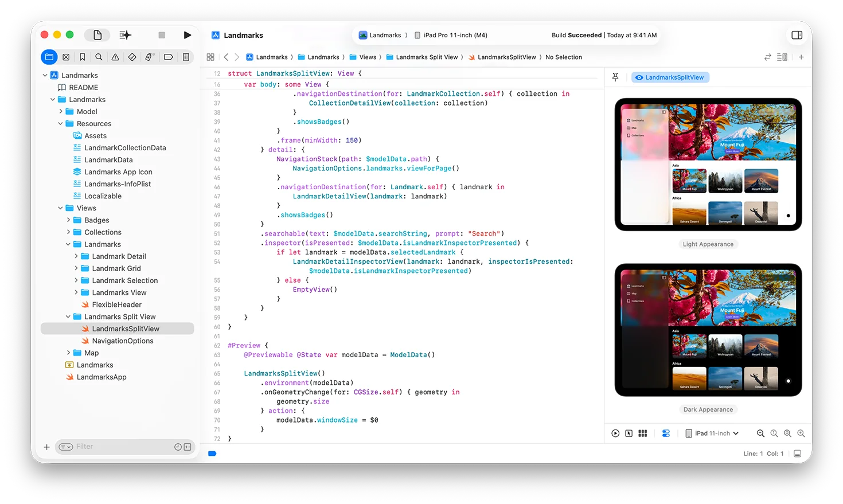This screenshot has height=504, width=843.
Task: Switch to the issue navigator warning icon
Action: coord(115,57)
